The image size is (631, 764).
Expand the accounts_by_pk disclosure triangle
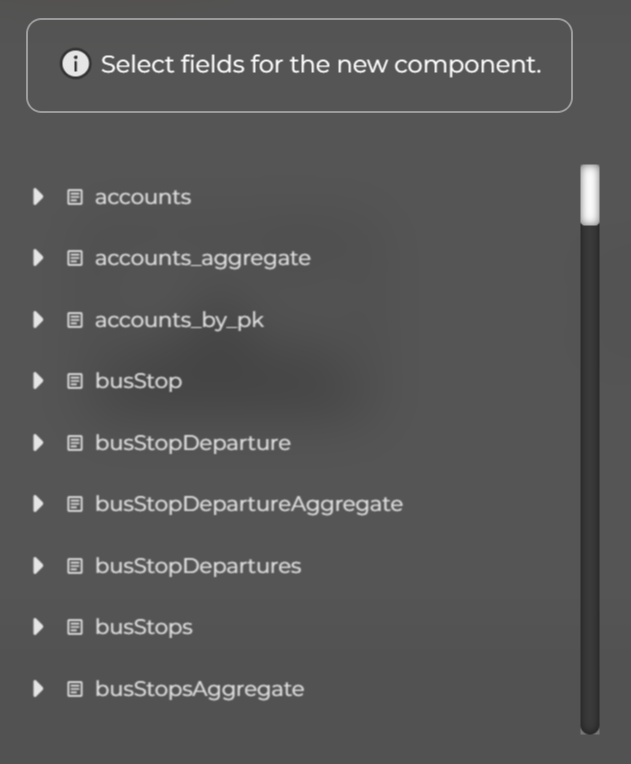coord(38,320)
